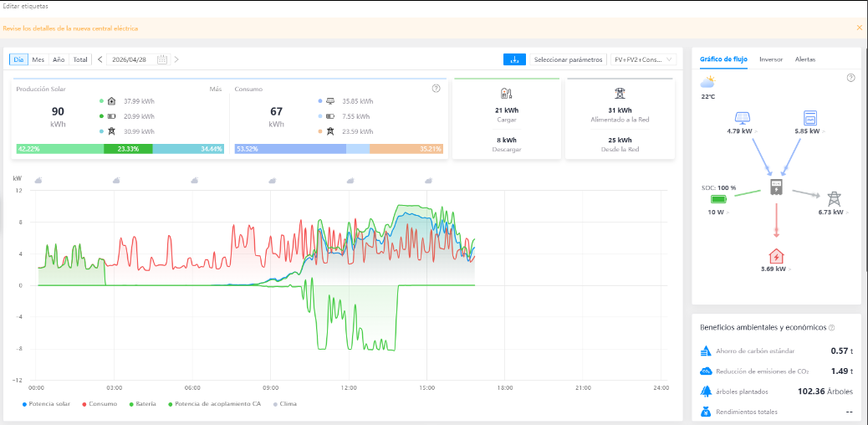Toggle Potencia de acoplamiento CA legend series
The image size is (868, 425).
[215, 404]
